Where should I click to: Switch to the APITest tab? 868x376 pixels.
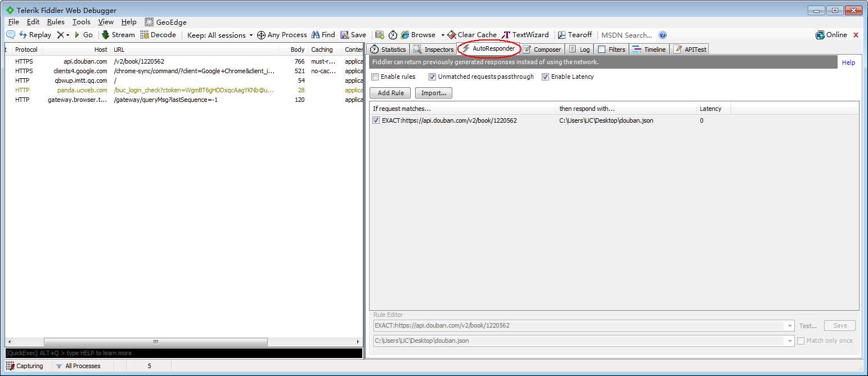point(689,50)
